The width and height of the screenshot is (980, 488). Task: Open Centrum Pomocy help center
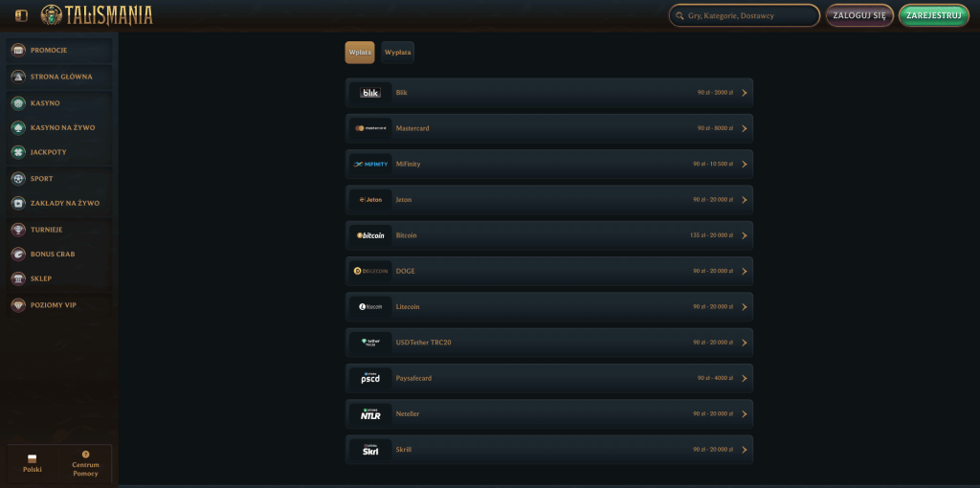85,464
